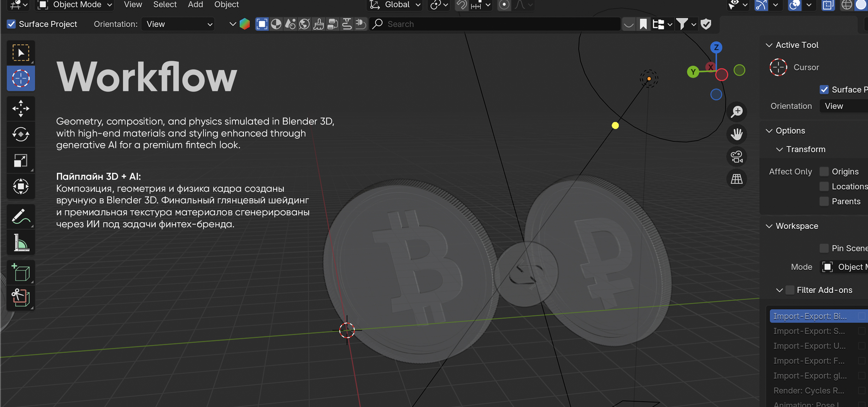868x407 pixels.
Task: Select the Rotate tool
Action: [x=21, y=134]
